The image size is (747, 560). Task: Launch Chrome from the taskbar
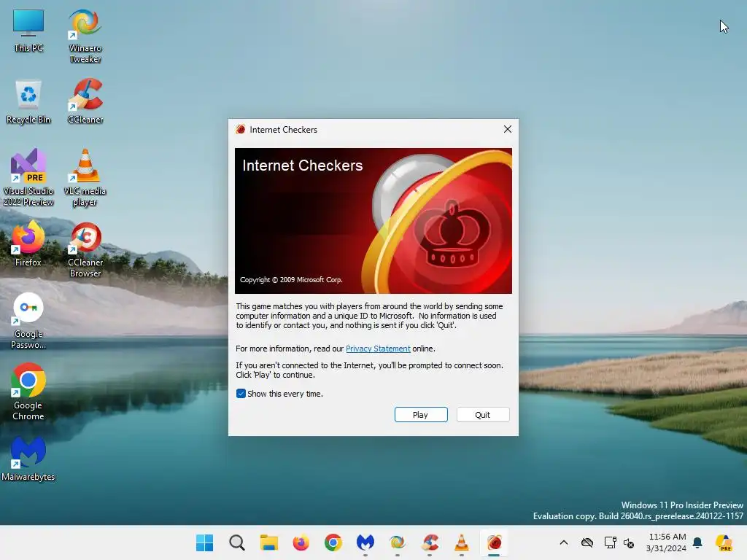(x=333, y=542)
